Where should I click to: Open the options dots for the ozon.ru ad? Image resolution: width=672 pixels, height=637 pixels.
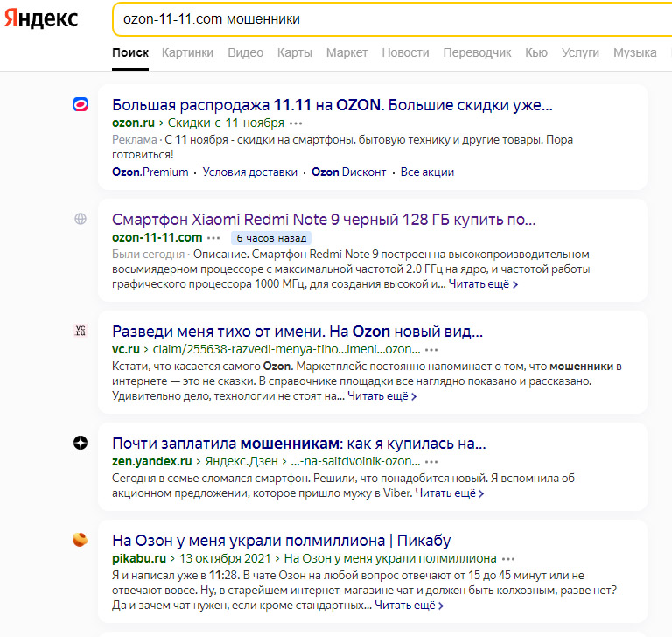(x=296, y=123)
